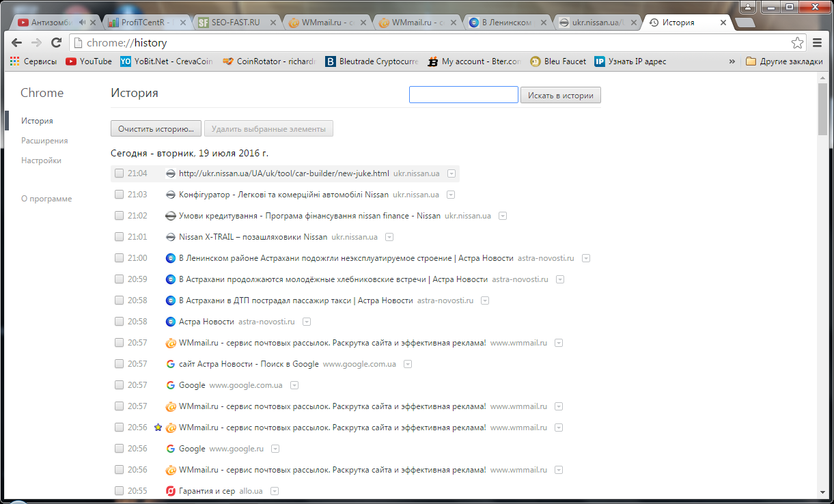Open the My account - Bter.com bookmark
This screenshot has height=504, width=834.
tap(475, 61)
